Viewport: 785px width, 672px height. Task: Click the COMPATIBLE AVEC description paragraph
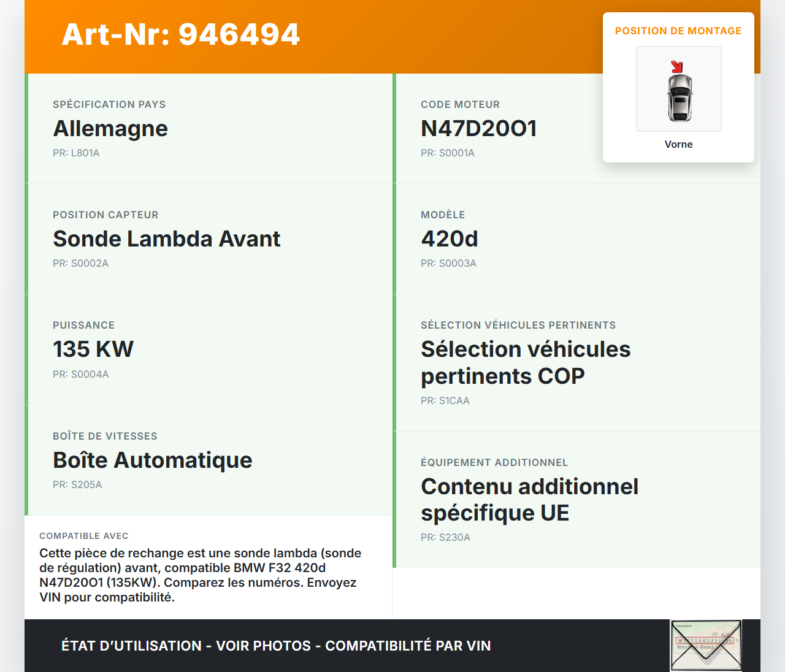point(200,575)
